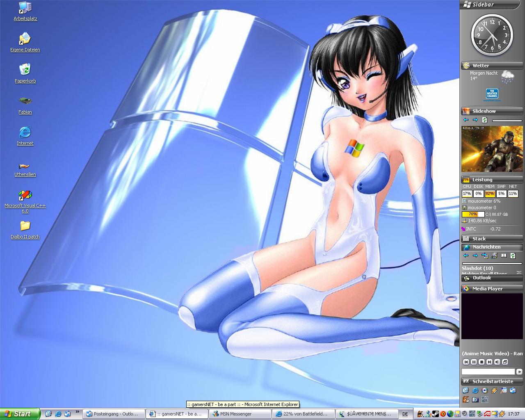Click the Media Player search input field
The height and width of the screenshot is (420, 525).
tap(488, 372)
